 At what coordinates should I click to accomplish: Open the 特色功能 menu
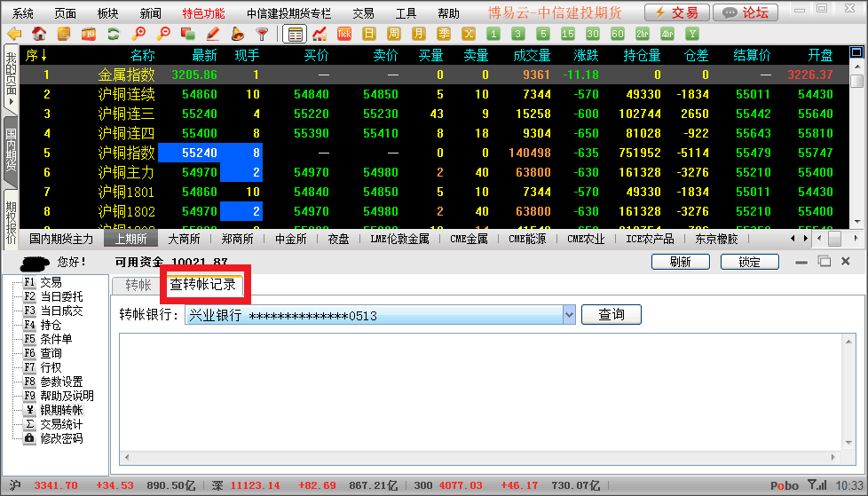tap(203, 13)
